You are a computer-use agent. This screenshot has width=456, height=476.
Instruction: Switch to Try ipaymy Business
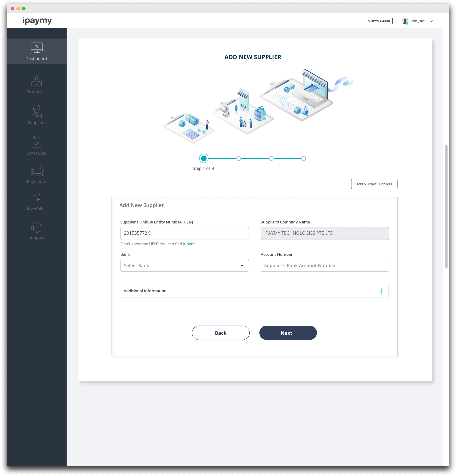pos(378,21)
